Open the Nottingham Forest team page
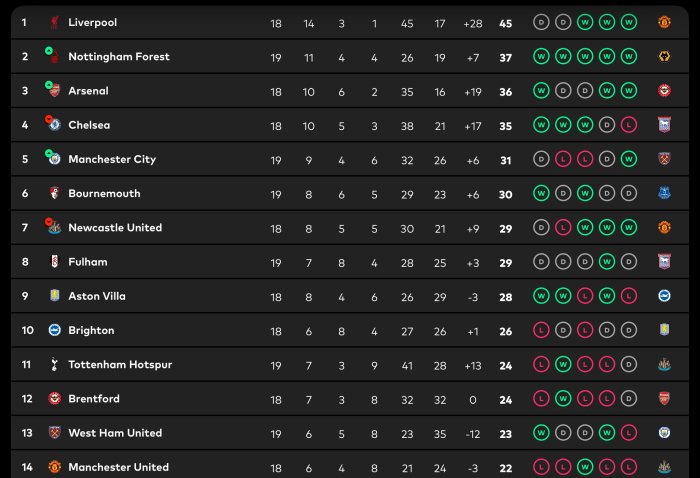This screenshot has width=700, height=478. [x=119, y=57]
